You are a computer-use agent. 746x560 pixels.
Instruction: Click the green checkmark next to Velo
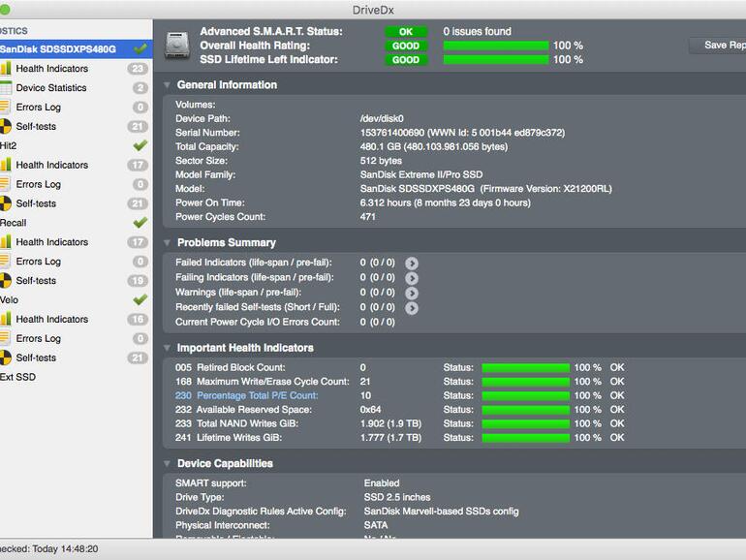[x=140, y=299]
